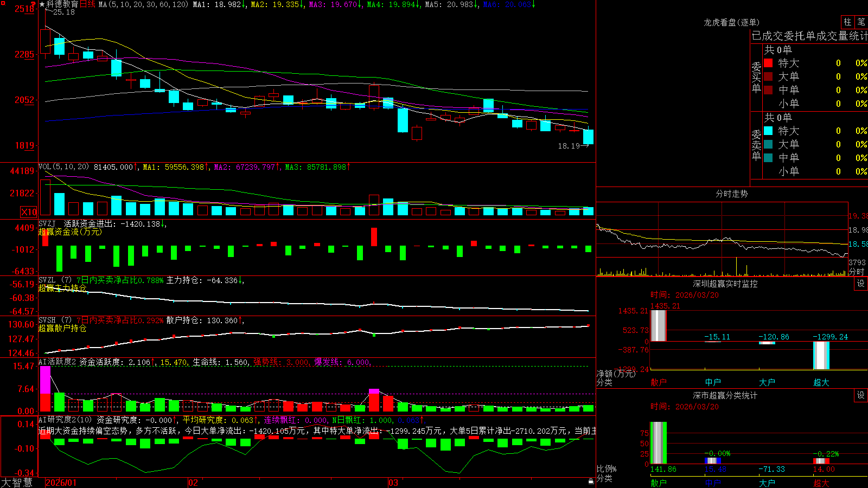Click the lock icon at chart's bottom-right corner
This screenshot has height=488, width=868.
tap(591, 481)
